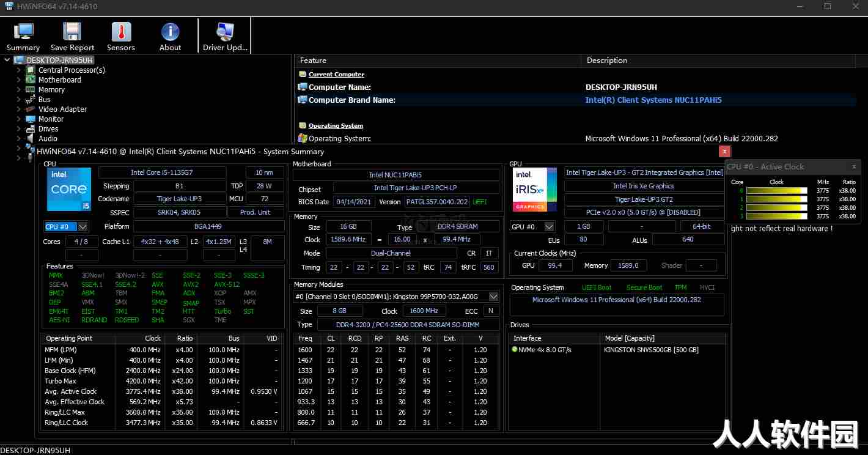
Task: Click the Bus tree icon
Action: pos(30,100)
